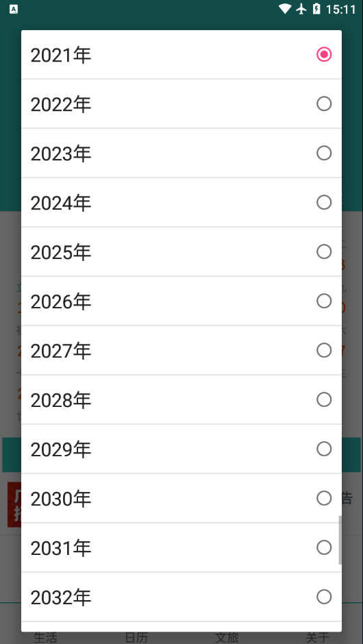
Task: Tap the Wi-Fi status icon
Action: [x=284, y=9]
